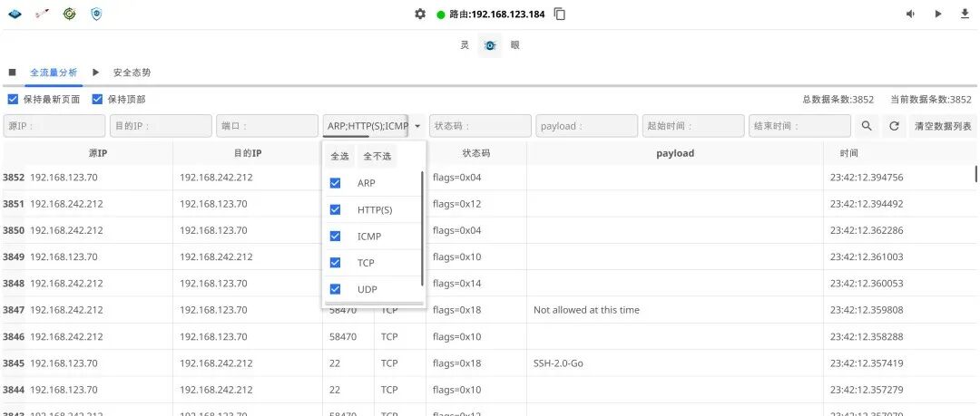The height and width of the screenshot is (416, 980).
Task: Click the 清空数据列表 button
Action: pos(943,126)
